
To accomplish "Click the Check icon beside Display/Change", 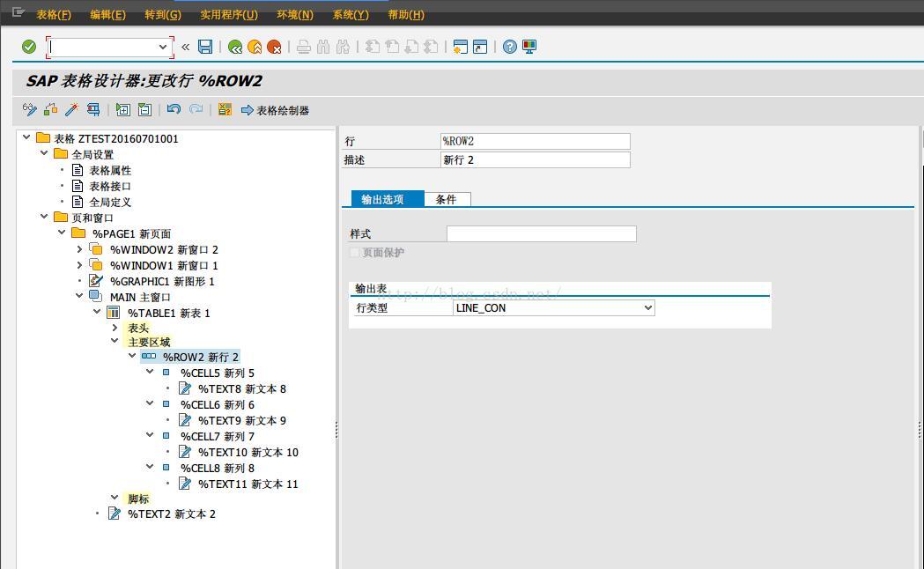I will coord(51,109).
